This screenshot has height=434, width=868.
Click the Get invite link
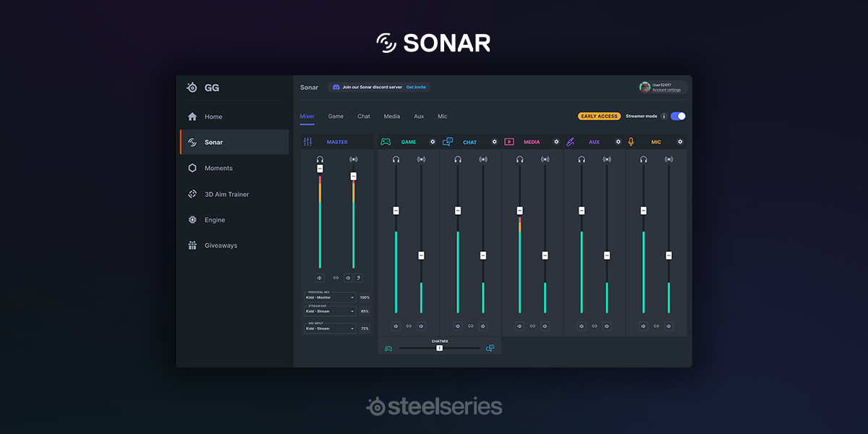[x=416, y=87]
